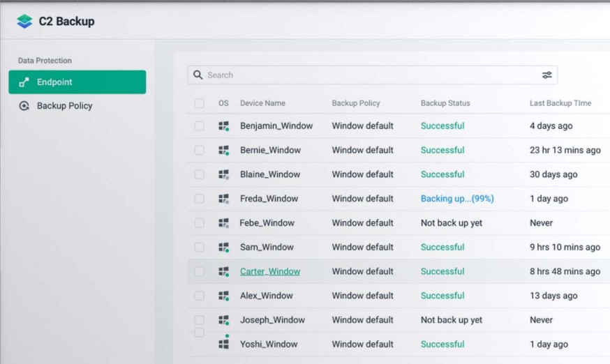The width and height of the screenshot is (610, 364).
Task: Click the Windows OS icon for Alex_Window
Action: tap(223, 296)
